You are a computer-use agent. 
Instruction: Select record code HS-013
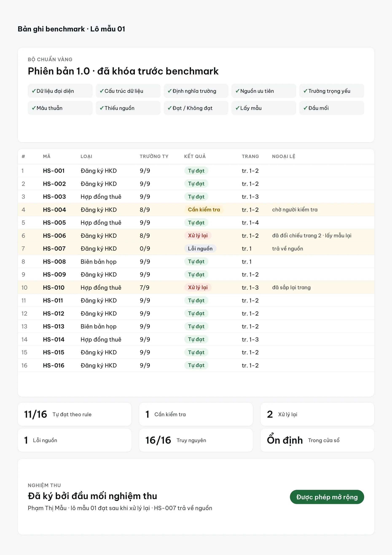54,326
